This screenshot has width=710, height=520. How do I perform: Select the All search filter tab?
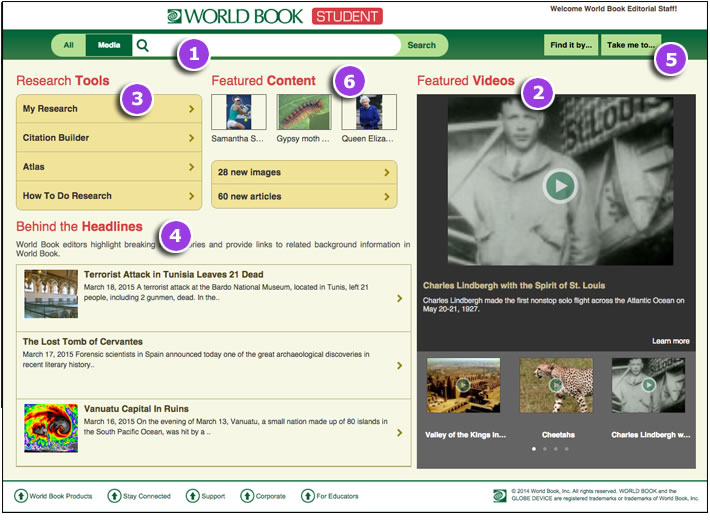pos(69,45)
